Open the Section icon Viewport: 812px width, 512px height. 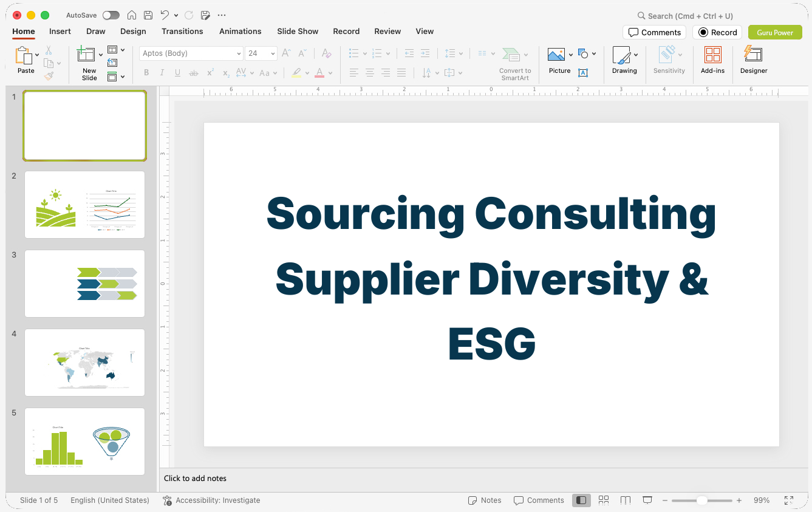coord(112,77)
